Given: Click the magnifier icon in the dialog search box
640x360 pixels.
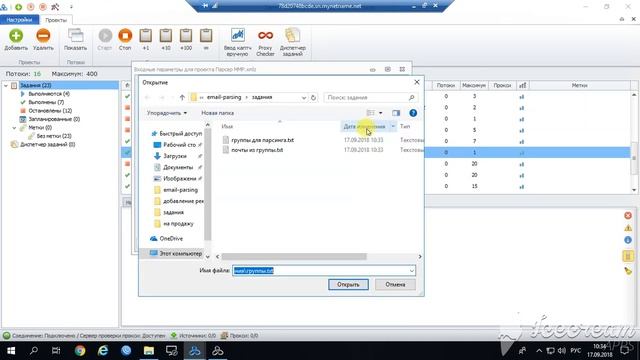Looking at the screenshot, I should click(x=411, y=98).
